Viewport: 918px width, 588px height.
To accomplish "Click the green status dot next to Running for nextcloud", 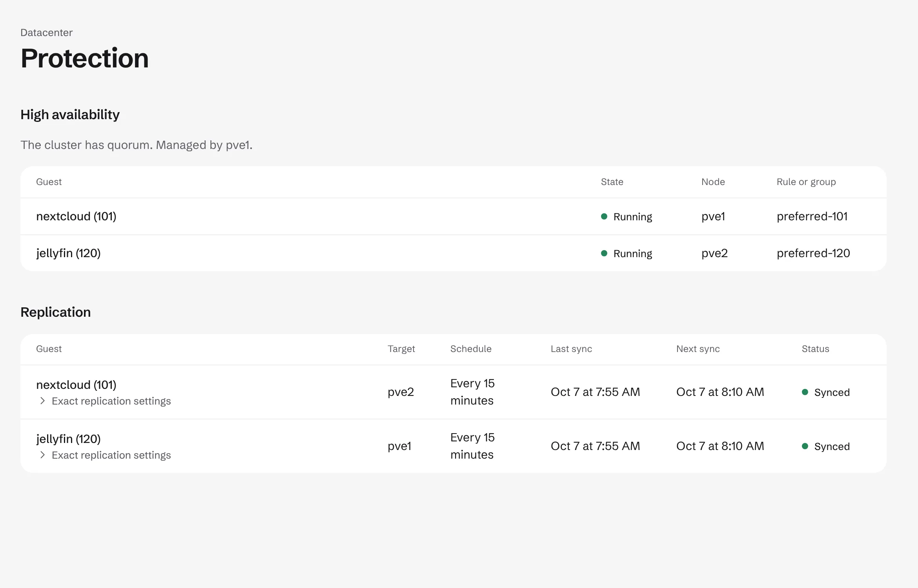I will pyautogui.click(x=604, y=216).
